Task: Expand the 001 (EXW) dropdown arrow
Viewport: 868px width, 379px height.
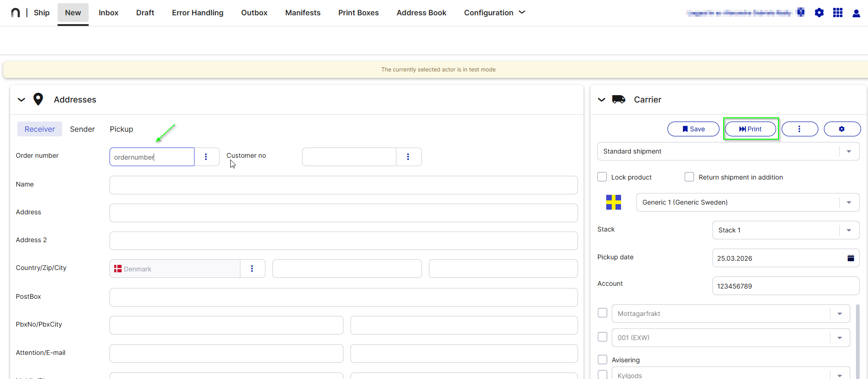Action: coord(840,338)
